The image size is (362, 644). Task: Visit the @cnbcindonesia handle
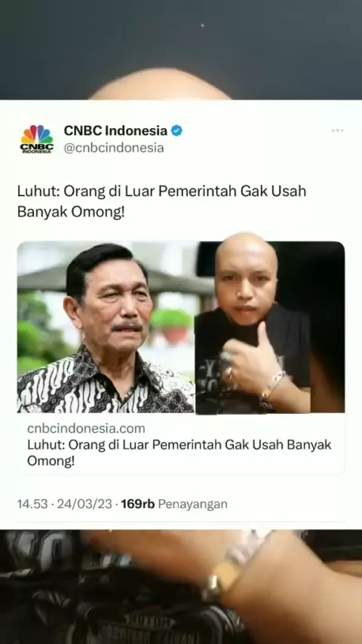click(x=114, y=148)
